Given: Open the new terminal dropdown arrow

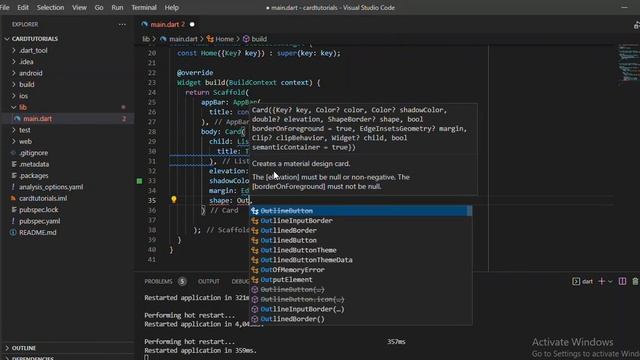Looking at the screenshot, I should tap(610, 281).
